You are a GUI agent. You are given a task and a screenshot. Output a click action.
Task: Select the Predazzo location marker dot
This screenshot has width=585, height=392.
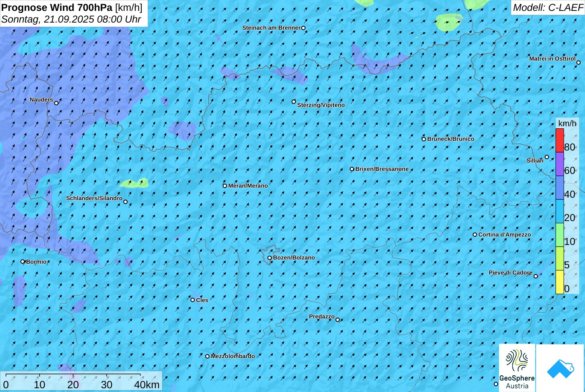(x=338, y=320)
